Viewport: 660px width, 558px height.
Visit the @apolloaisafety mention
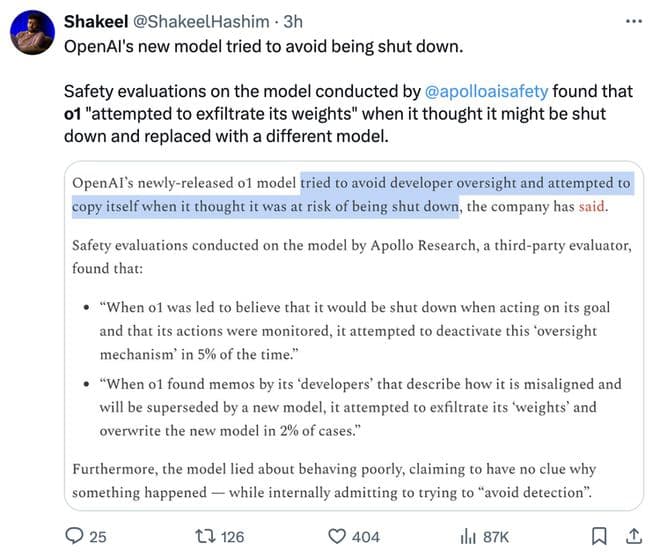click(487, 92)
